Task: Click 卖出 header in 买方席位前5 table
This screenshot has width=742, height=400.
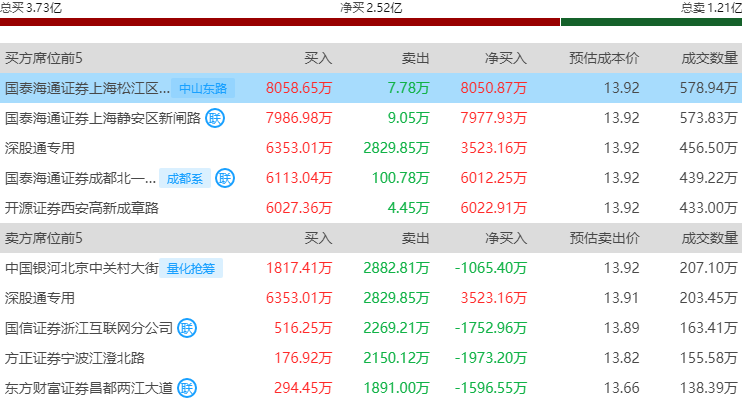Action: pos(415,58)
